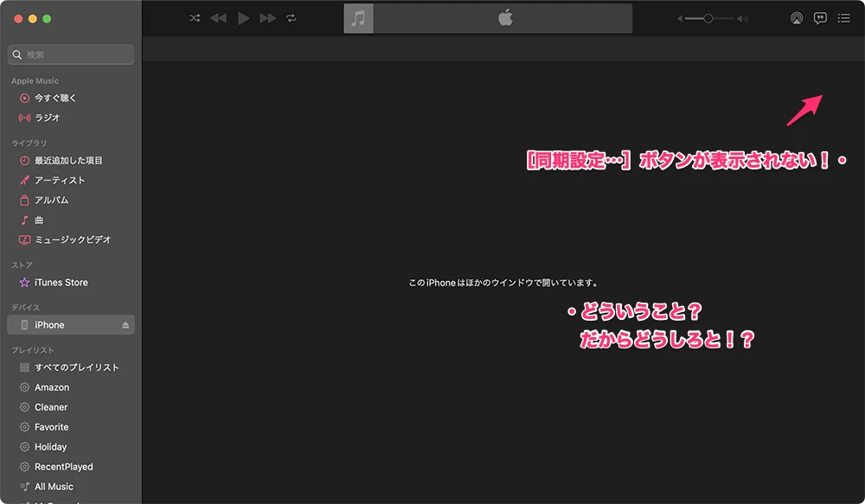Select the iPhone device

point(71,325)
